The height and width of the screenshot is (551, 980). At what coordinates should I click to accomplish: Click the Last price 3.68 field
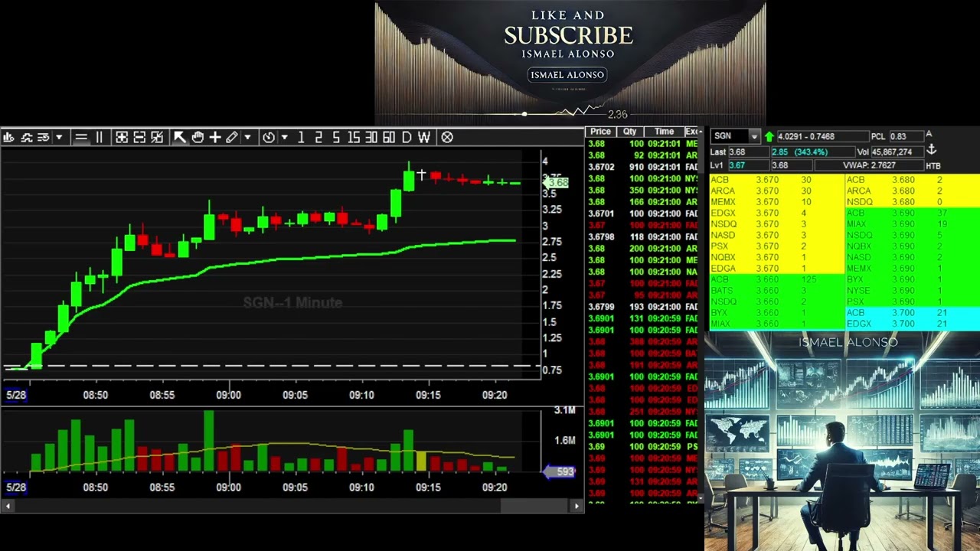pos(749,152)
